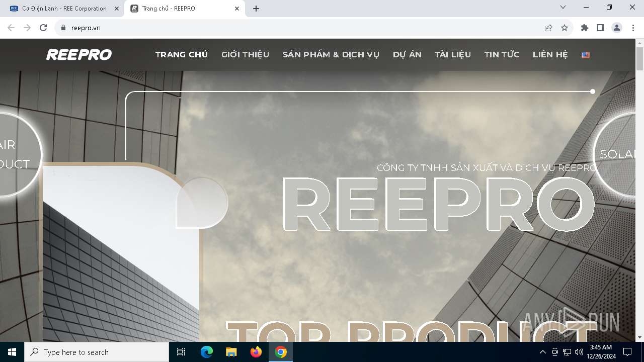Open File Explorer from the taskbar
The image size is (644, 362).
pyautogui.click(x=231, y=352)
